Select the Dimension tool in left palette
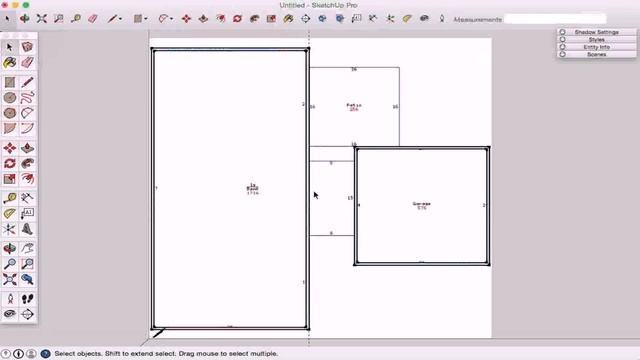The image size is (640, 360). coord(27,198)
